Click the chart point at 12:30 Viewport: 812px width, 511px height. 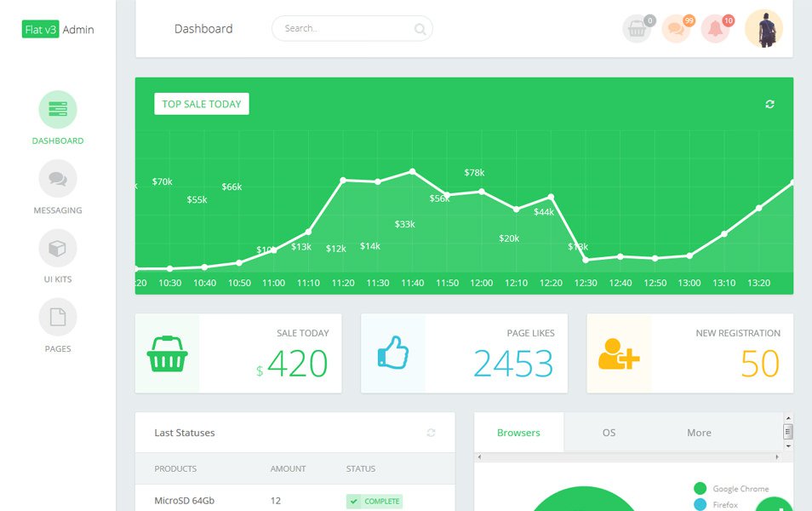click(586, 260)
